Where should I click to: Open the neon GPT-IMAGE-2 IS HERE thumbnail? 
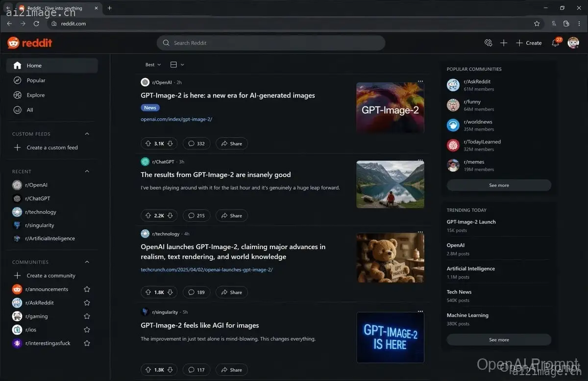390,337
